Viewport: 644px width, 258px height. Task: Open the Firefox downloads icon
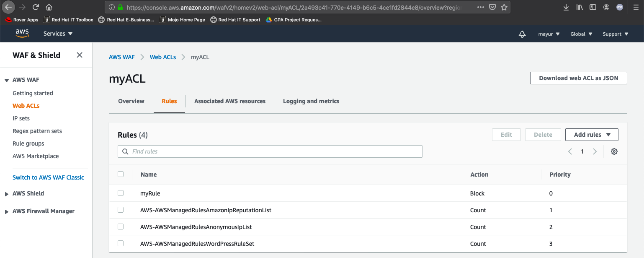566,7
